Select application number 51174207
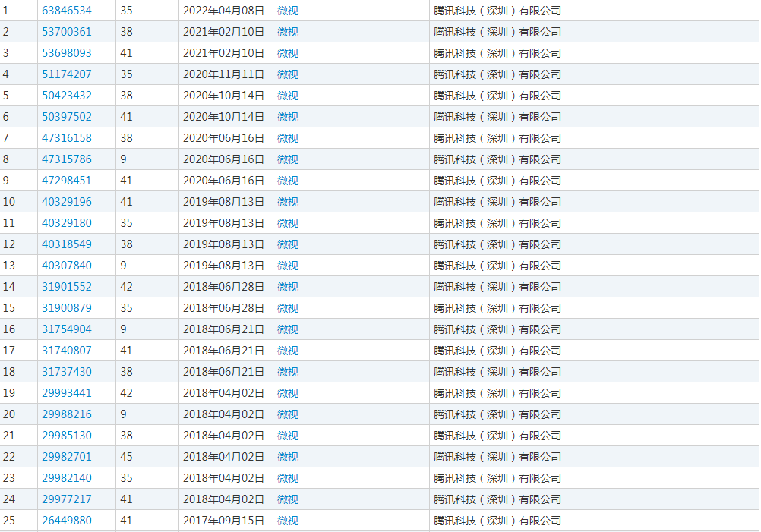This screenshot has width=761, height=532. 67,74
